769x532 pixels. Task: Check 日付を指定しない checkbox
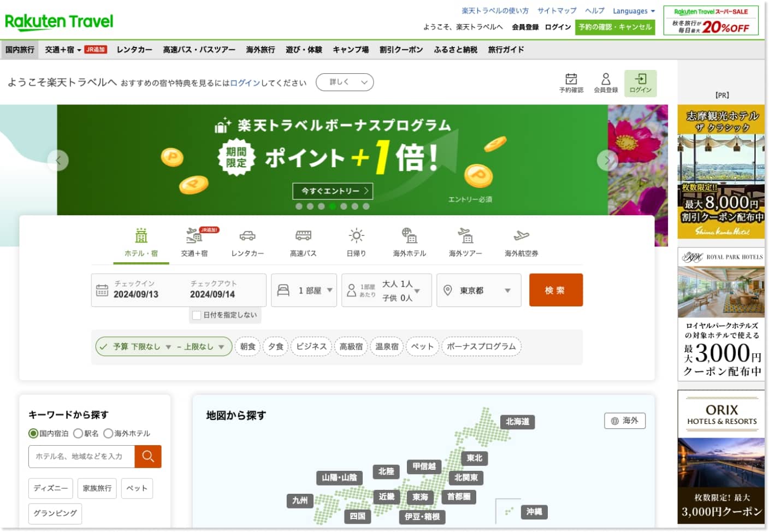[196, 315]
